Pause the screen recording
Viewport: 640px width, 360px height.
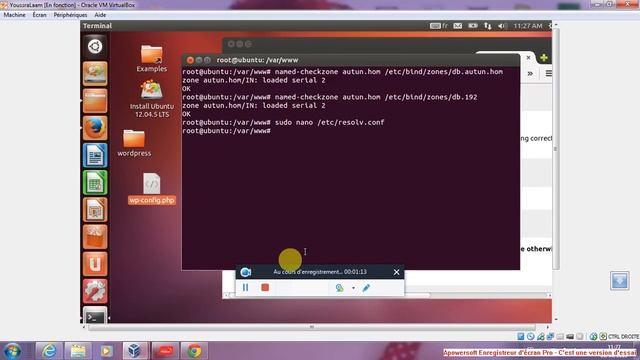(245, 288)
